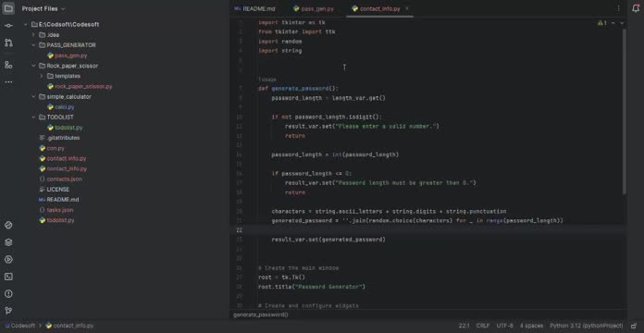Open contacts.json in the tree
The width and height of the screenshot is (644, 333).
pos(64,179)
